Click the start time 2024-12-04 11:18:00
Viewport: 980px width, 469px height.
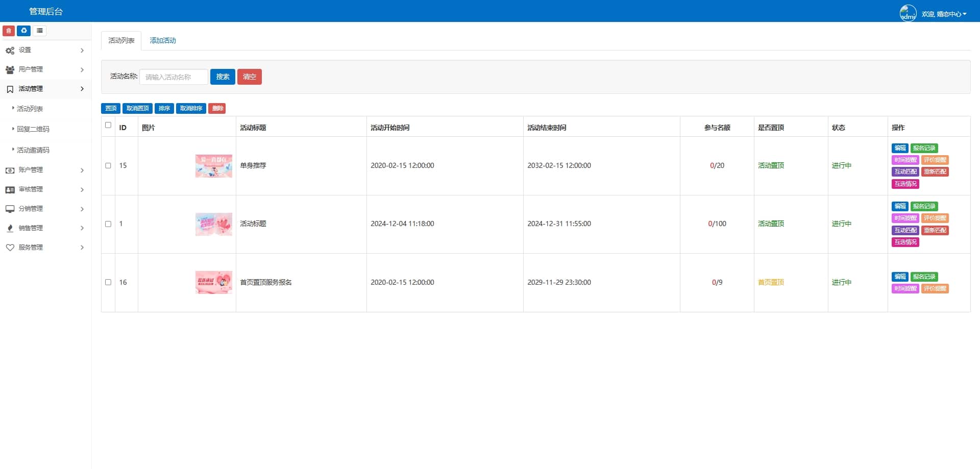point(402,224)
